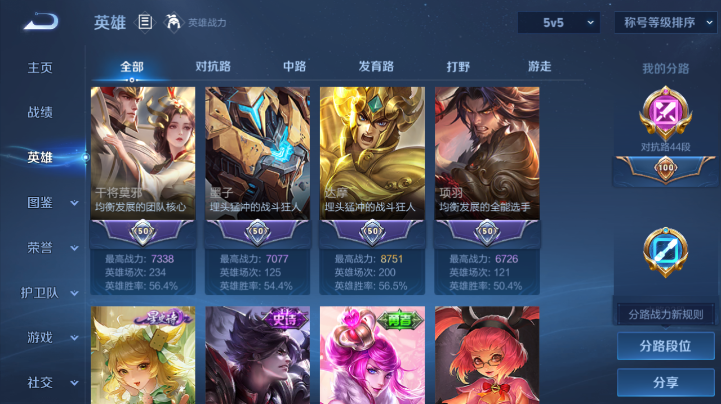721x404 pixels.
Task: Tap the 100 badge under 对抗路44段
Action: tap(665, 168)
